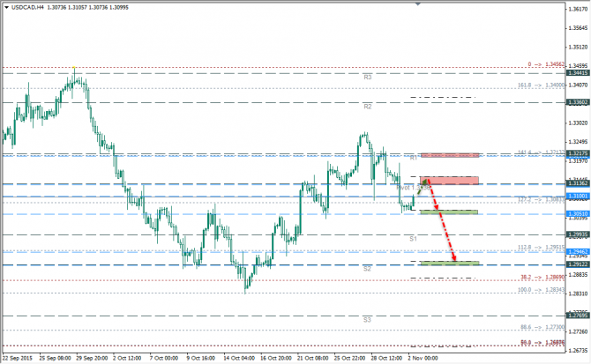Click the 7 Oct 00:00 time label
The height and width of the screenshot is (364, 591).
[x=163, y=358]
